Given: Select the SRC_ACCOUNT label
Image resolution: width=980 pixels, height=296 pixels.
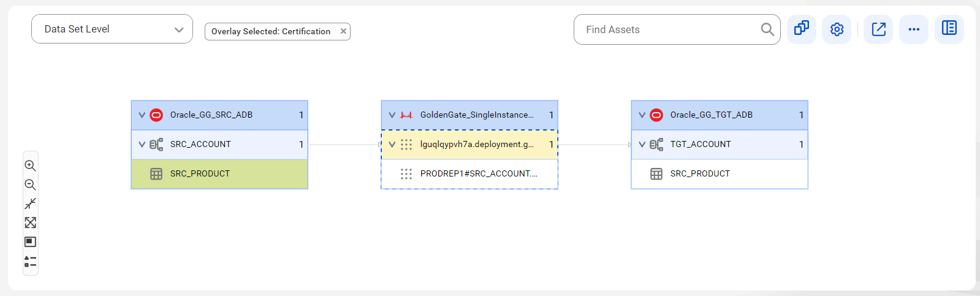Looking at the screenshot, I should click(200, 144).
